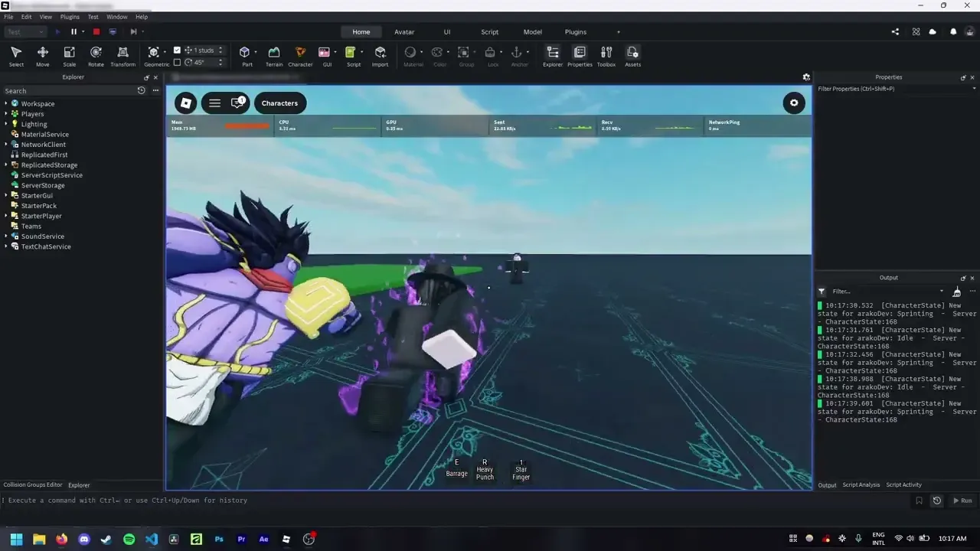Pause the running playtest

click(74, 31)
